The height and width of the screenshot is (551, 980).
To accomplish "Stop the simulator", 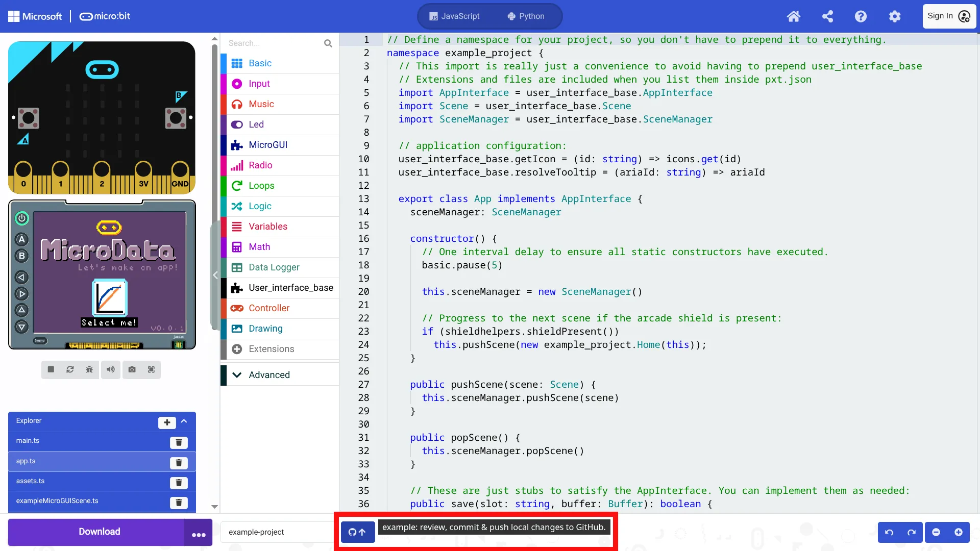I will pyautogui.click(x=51, y=369).
